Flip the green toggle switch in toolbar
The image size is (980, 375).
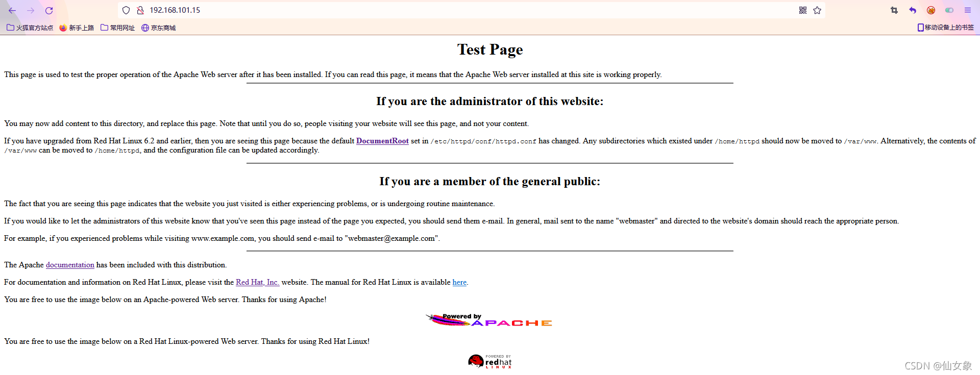coord(949,10)
